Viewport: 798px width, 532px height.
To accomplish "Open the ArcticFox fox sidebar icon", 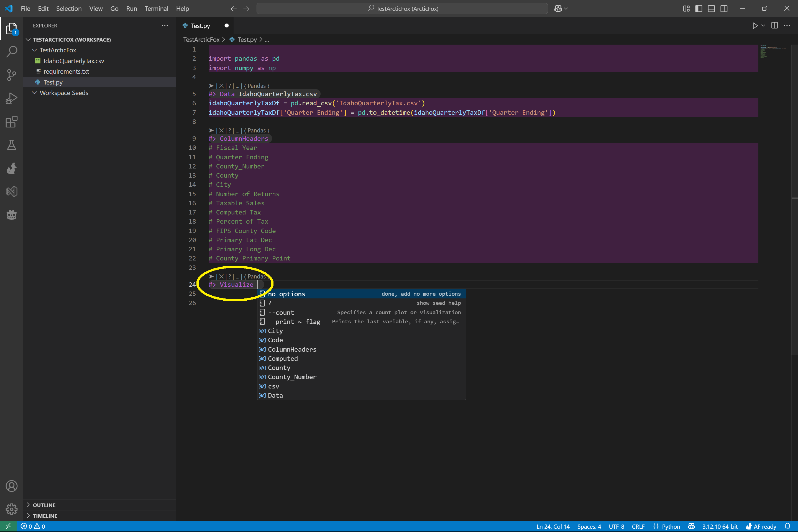I will [x=12, y=168].
